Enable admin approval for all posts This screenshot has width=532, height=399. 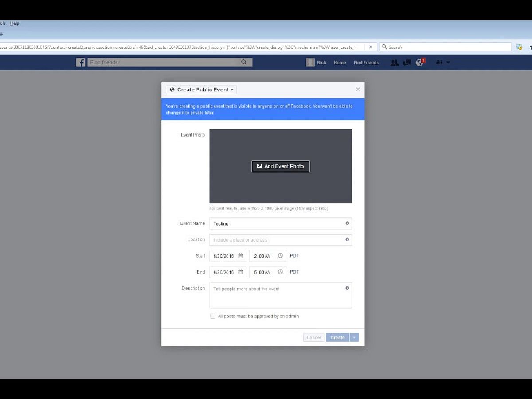click(x=213, y=316)
